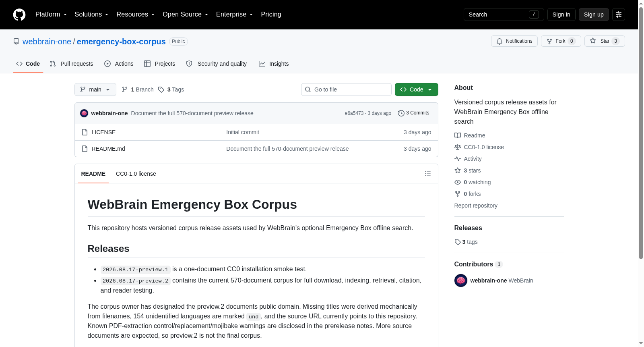Open the GitHub homepage logo
This screenshot has height=347, width=644.
click(x=19, y=15)
